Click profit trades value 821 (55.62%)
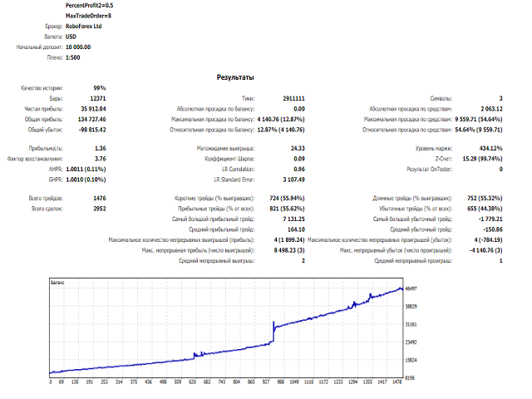Image resolution: width=532 pixels, height=399 pixels. 287,209
